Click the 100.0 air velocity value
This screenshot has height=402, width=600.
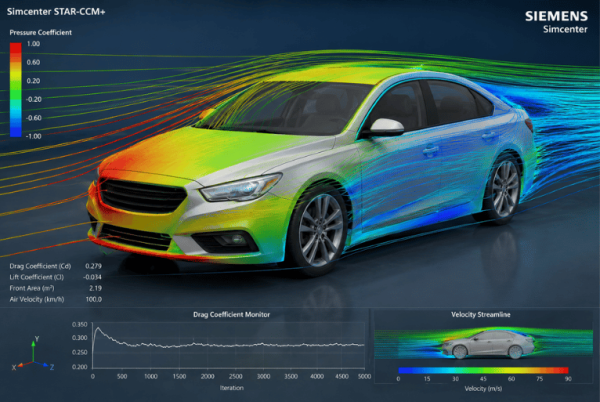pos(94,299)
